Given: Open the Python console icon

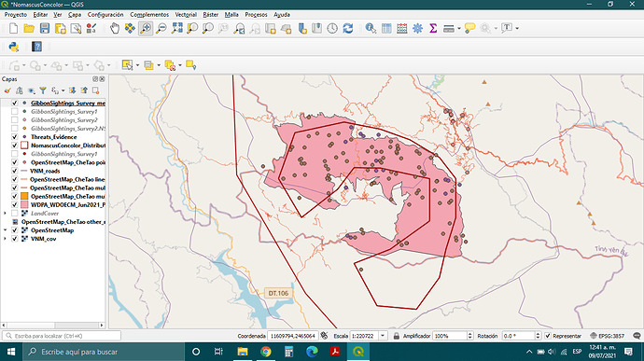Looking at the screenshot, I should click(14, 47).
